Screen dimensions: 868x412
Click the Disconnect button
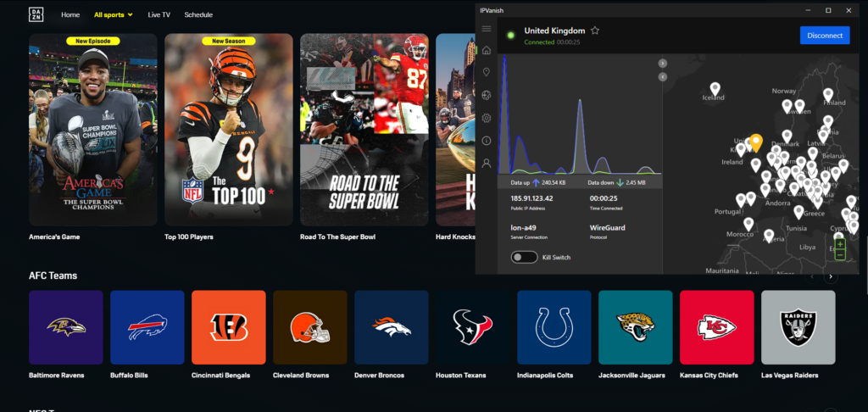(x=825, y=36)
